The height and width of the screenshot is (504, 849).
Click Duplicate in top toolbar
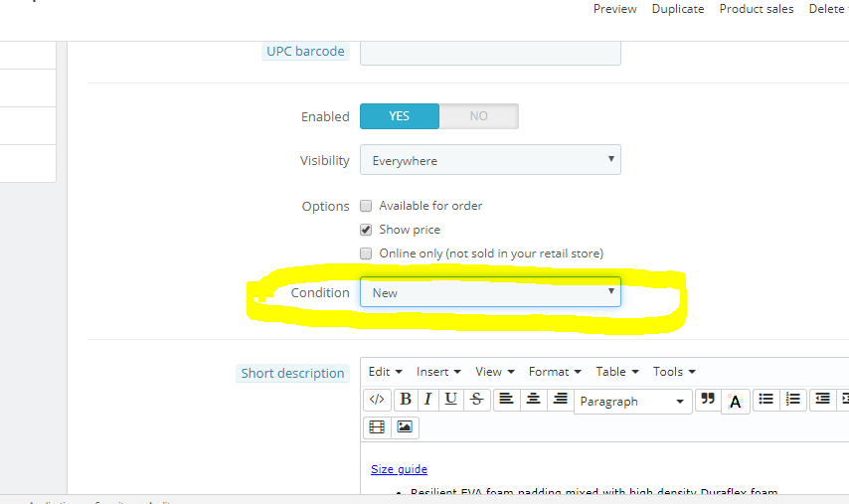click(x=678, y=9)
